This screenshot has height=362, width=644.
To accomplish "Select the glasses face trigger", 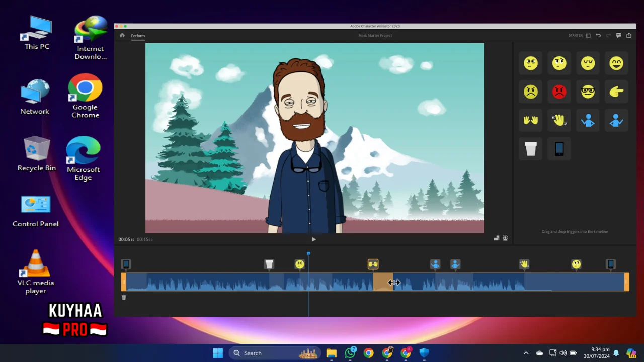I will click(588, 92).
